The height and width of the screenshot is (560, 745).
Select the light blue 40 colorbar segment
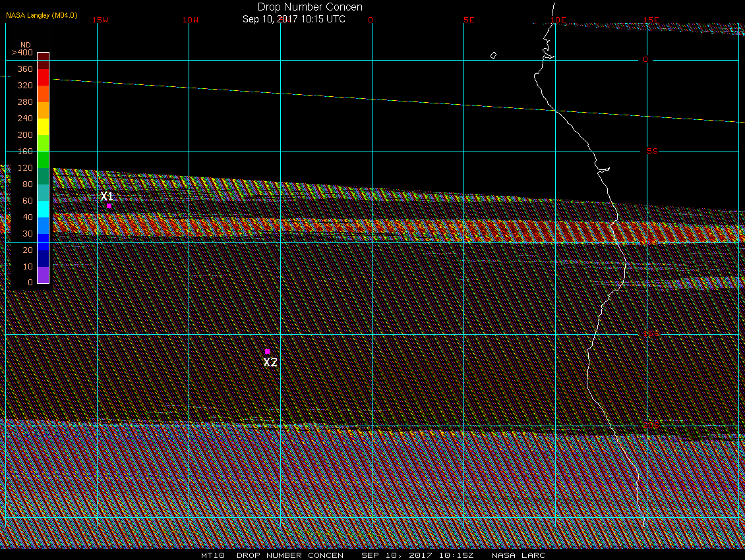[44, 225]
